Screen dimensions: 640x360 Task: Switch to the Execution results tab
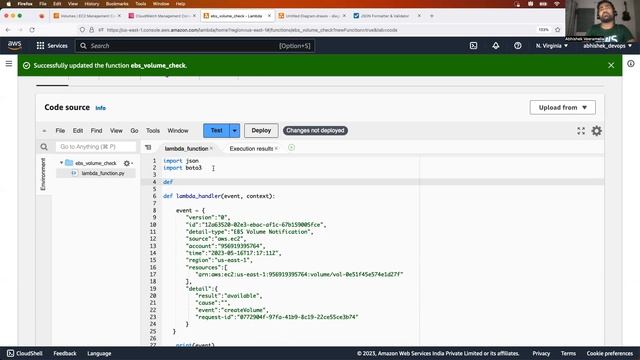point(251,149)
